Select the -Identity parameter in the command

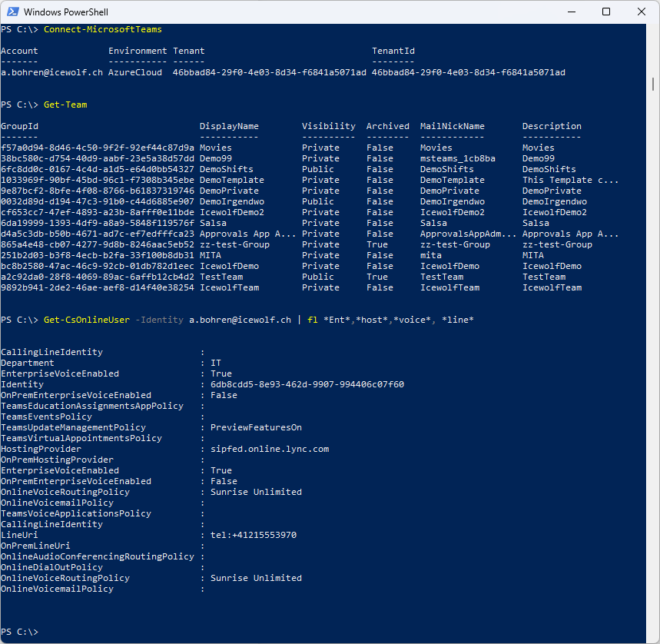tap(160, 320)
